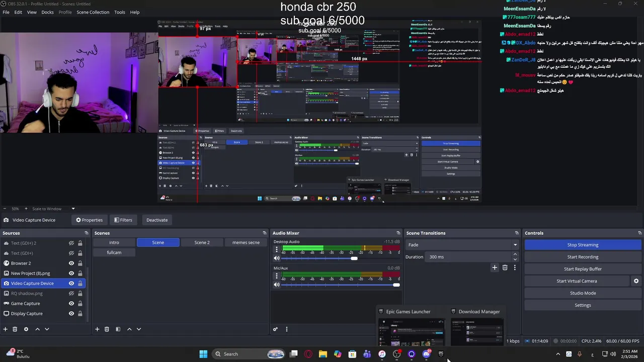Open the Edit menu
The width and height of the screenshot is (644, 362).
click(x=18, y=12)
